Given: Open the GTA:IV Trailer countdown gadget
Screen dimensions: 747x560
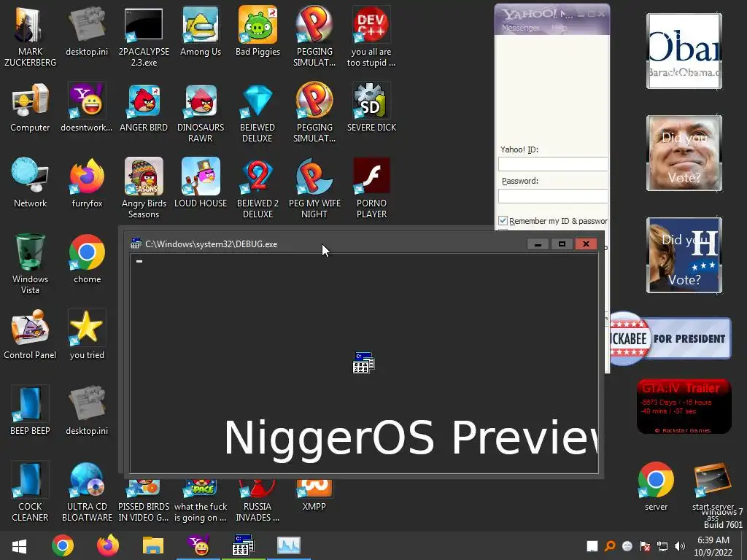Looking at the screenshot, I should (684, 406).
